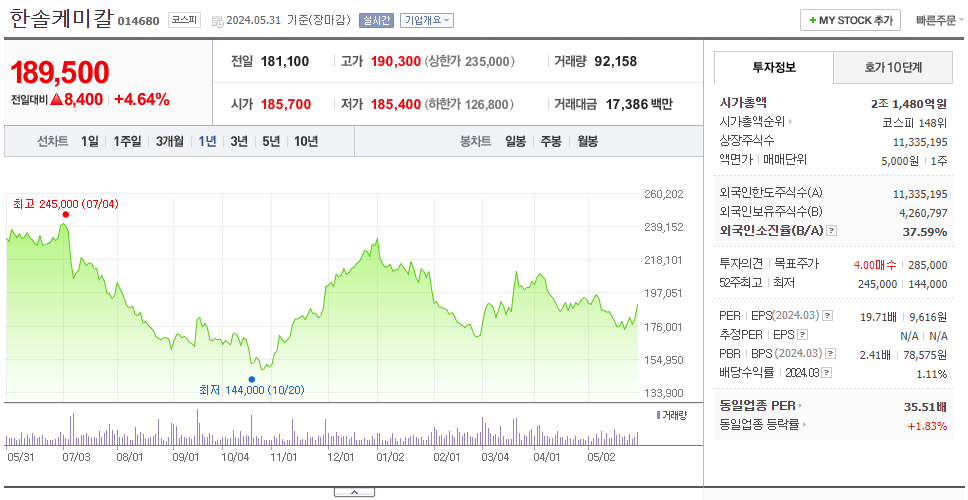The width and height of the screenshot is (968, 500).
Task: Click the 저가 value 185,400
Action: click(x=396, y=104)
